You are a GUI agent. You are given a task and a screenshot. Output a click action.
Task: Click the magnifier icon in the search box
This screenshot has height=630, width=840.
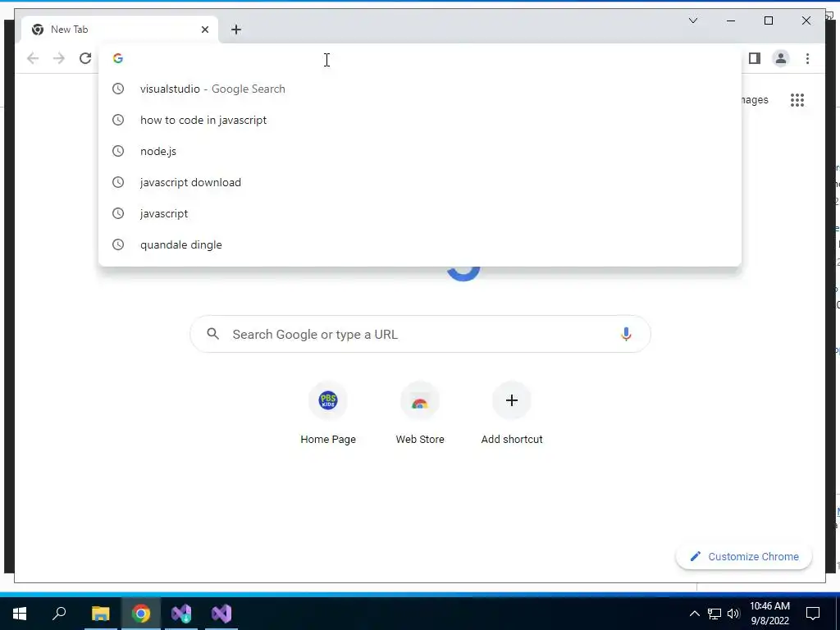[212, 334]
